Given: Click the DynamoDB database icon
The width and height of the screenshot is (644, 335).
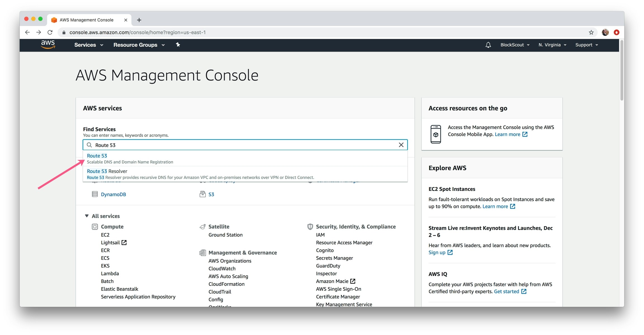Looking at the screenshot, I should point(95,194).
